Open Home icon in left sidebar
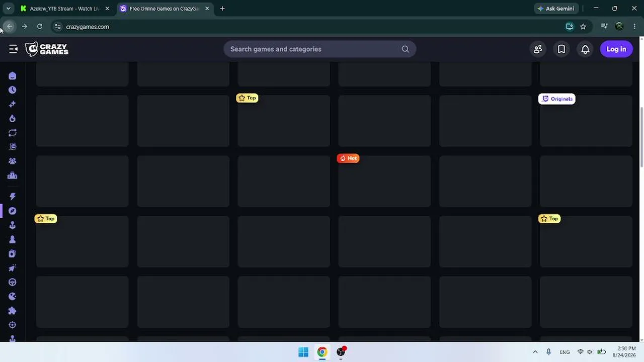The width and height of the screenshot is (644, 362). [x=13, y=75]
